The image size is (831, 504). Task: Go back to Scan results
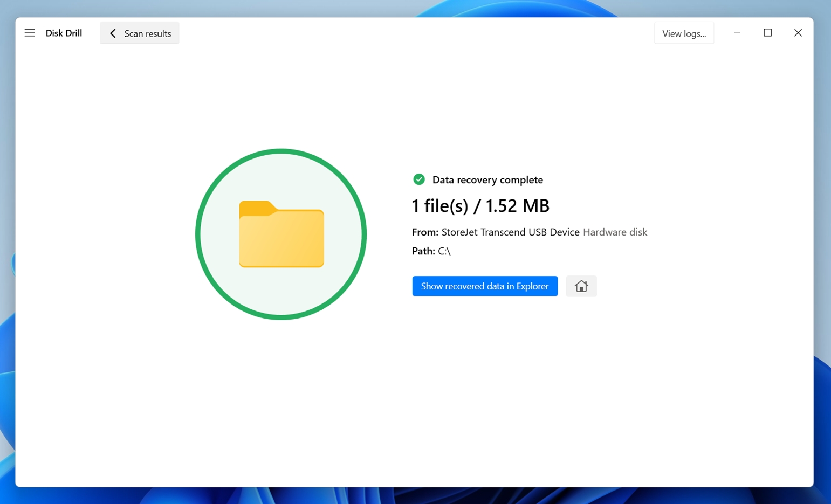pyautogui.click(x=147, y=33)
